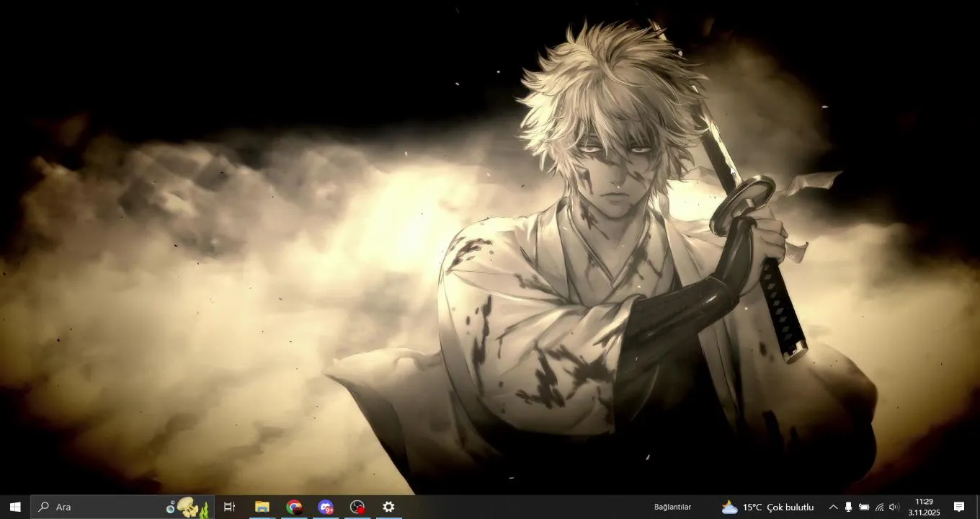Show hidden system tray icons

(833, 507)
